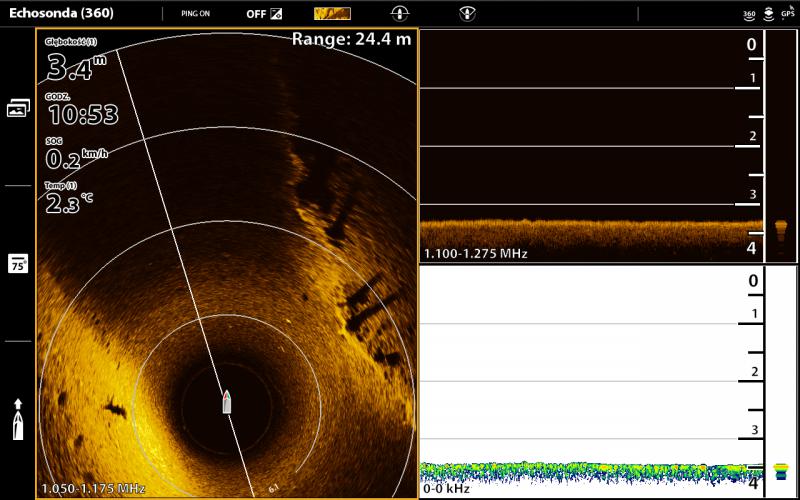The image size is (800, 500).
Task: Open the views icon in left sidebar
Action: point(18,108)
